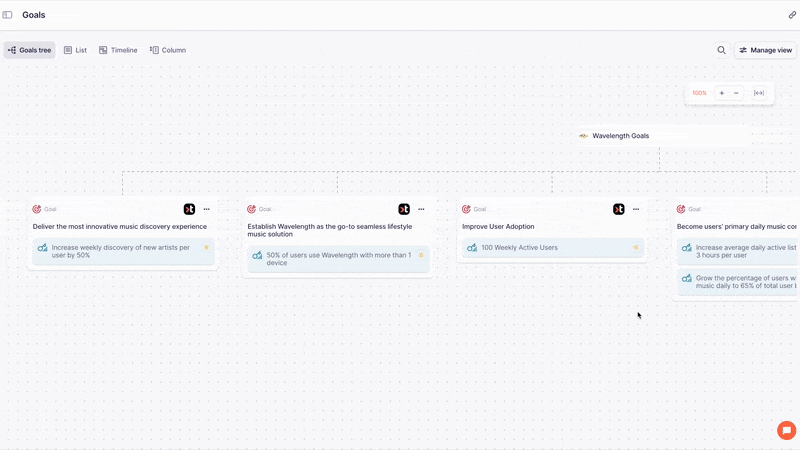
Task: Open the Wavelength Goals logo icon
Action: coord(584,136)
